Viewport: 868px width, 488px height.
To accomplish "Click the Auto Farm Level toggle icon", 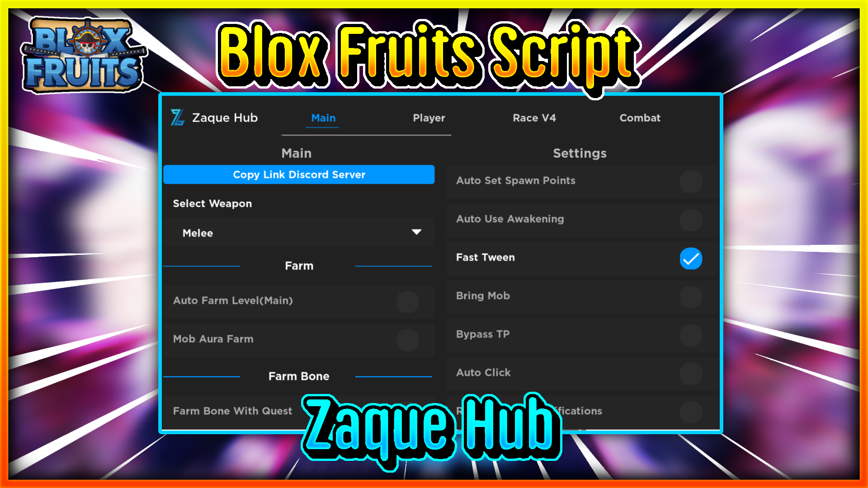I will pyautogui.click(x=406, y=301).
